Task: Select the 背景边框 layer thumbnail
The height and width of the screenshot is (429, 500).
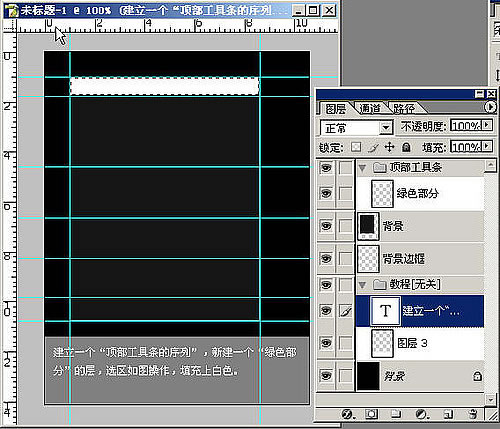Action: tap(368, 259)
